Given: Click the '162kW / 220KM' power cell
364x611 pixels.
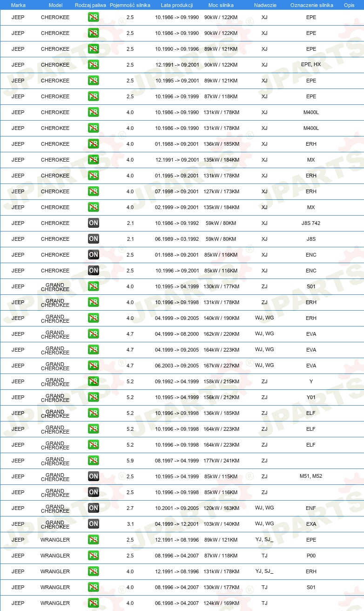Looking at the screenshot, I should (222, 334).
